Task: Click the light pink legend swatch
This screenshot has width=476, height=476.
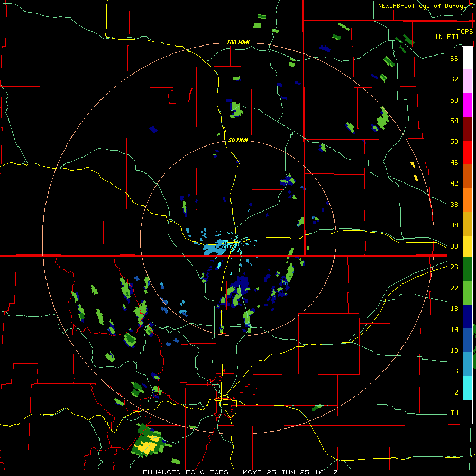Action: [x=467, y=81]
